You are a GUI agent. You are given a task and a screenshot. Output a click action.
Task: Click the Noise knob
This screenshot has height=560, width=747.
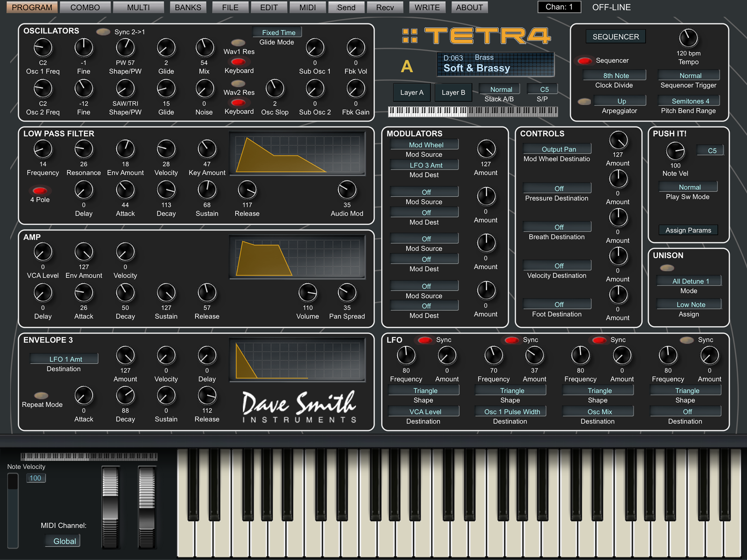[x=204, y=89]
